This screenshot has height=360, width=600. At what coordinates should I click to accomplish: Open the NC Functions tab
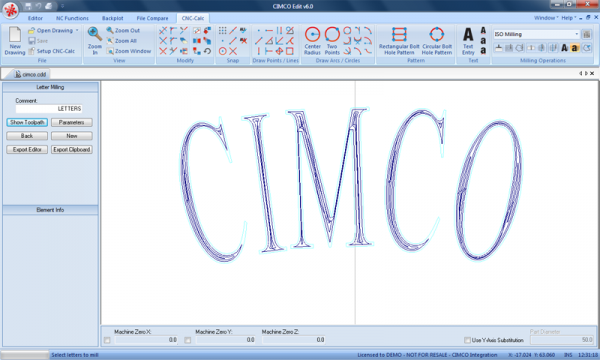(72, 18)
